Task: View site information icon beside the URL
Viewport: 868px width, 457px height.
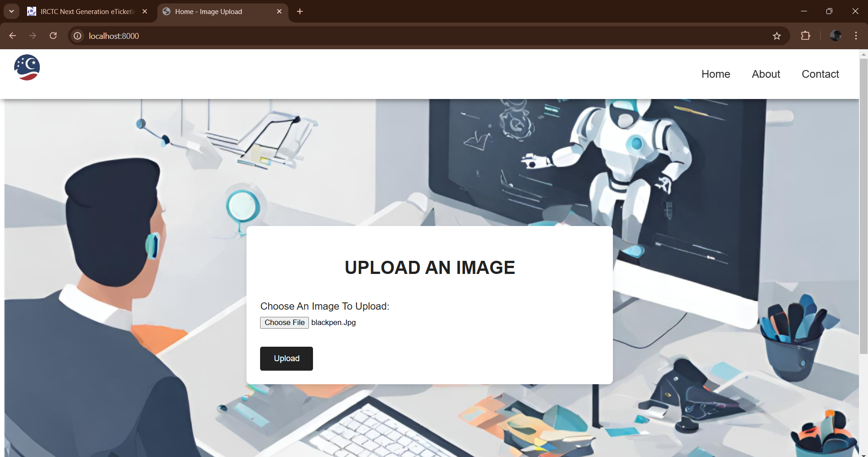Action: tap(78, 36)
